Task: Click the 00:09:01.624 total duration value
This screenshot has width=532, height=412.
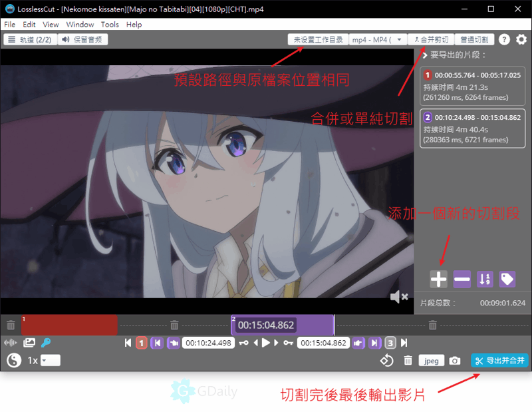Action: pos(503,303)
